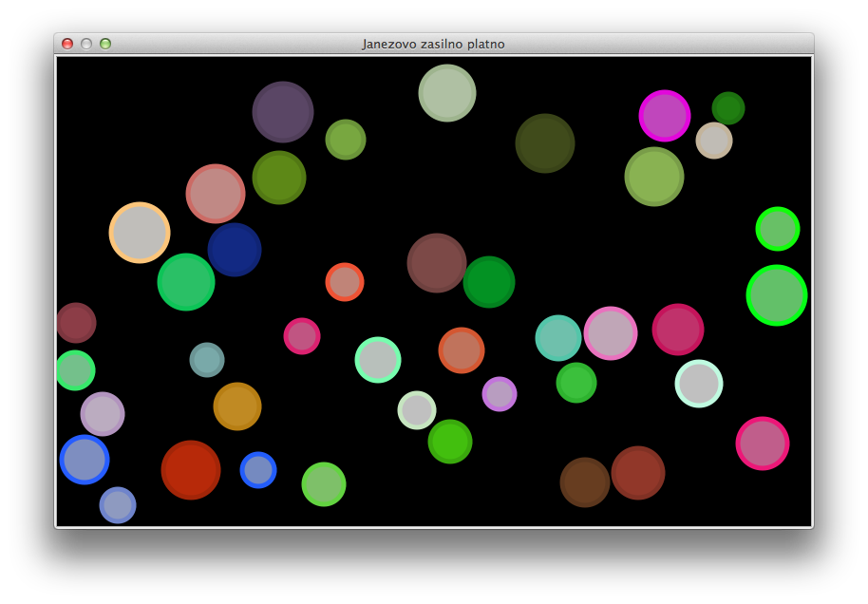Pick the teal turquoise circle
Image resolution: width=868 pixels, height=604 pixels.
558,338
